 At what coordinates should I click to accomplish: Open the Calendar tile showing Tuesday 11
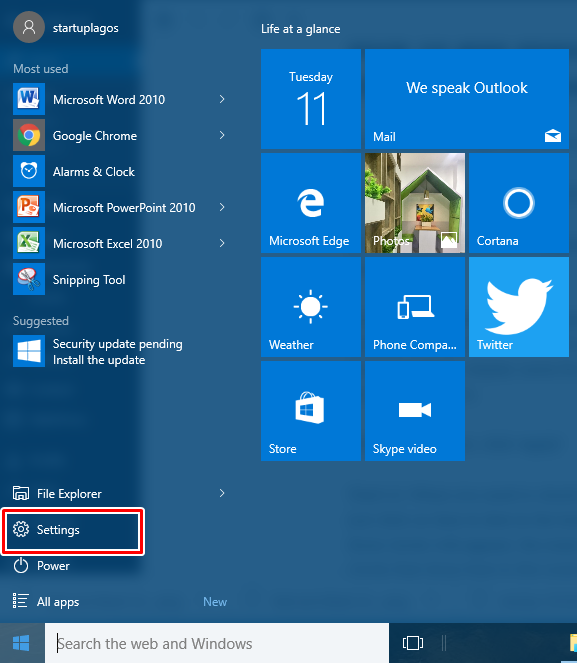[311, 99]
